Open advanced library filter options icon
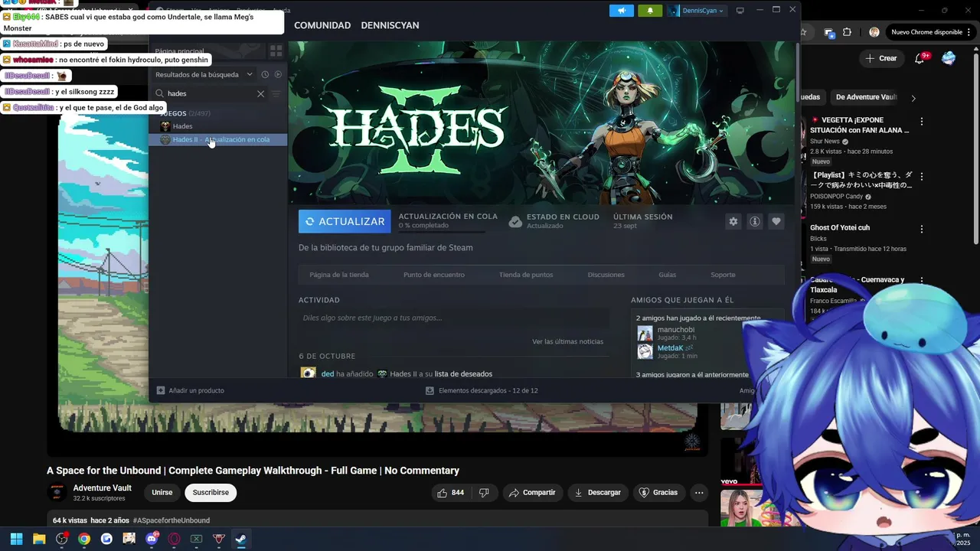Viewport: 980px width, 551px height. 276,93
